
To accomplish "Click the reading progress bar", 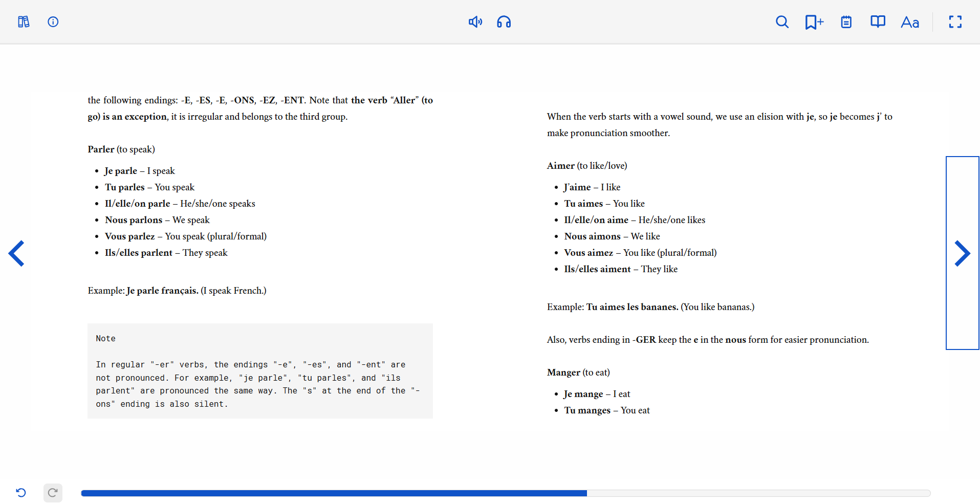I will [506, 493].
